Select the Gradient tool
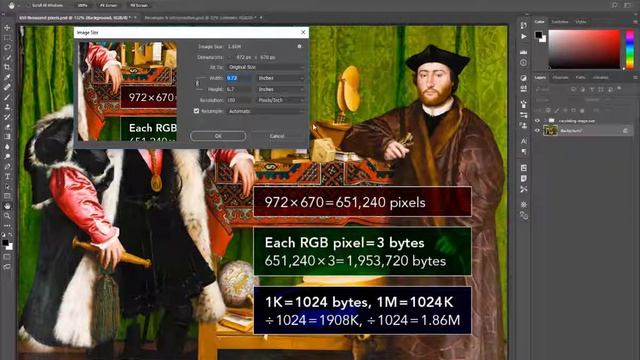This screenshot has width=640, height=360. coord(7,137)
